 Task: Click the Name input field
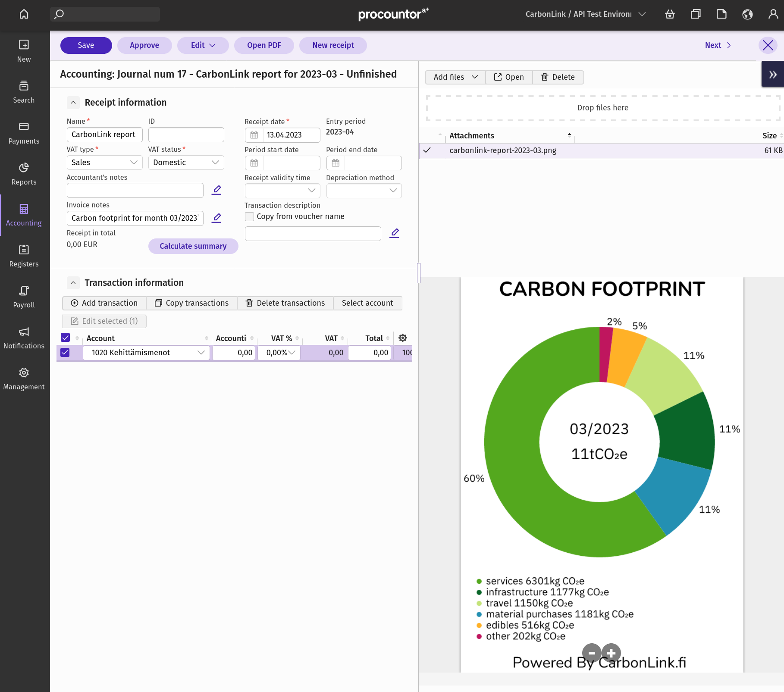pos(104,135)
